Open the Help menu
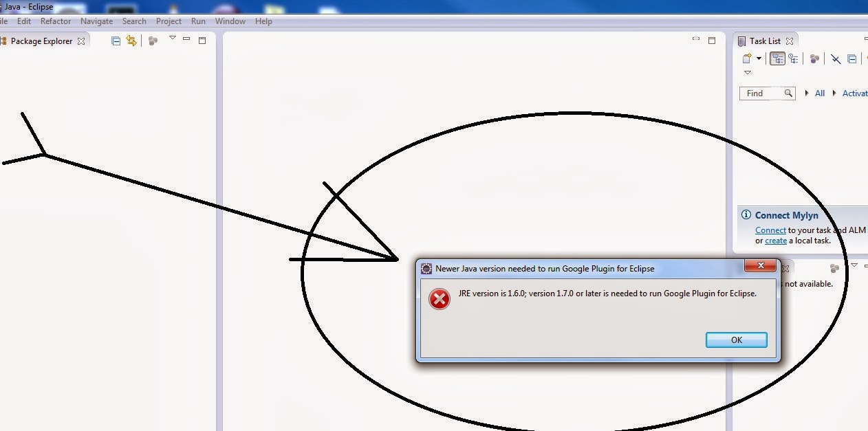The image size is (868, 431). [263, 21]
